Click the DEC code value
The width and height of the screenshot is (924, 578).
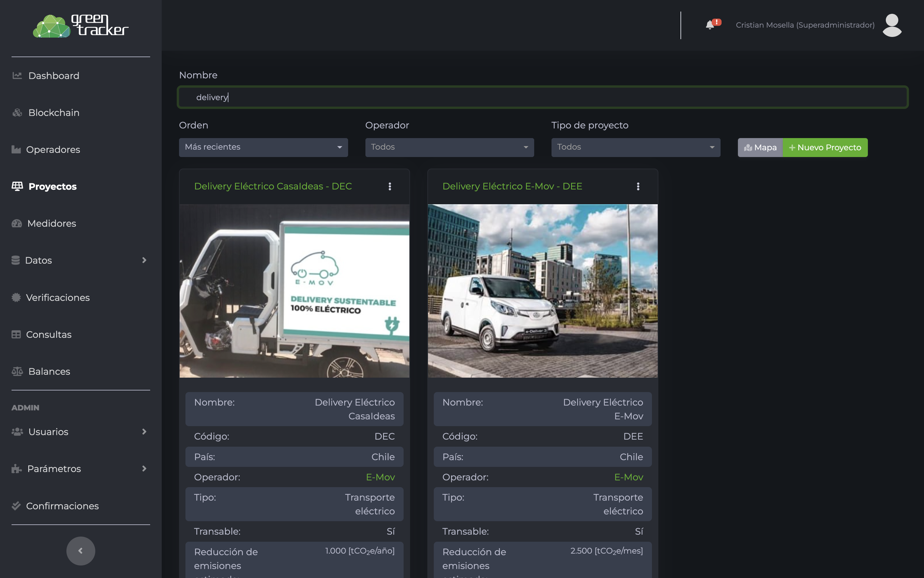tap(384, 436)
